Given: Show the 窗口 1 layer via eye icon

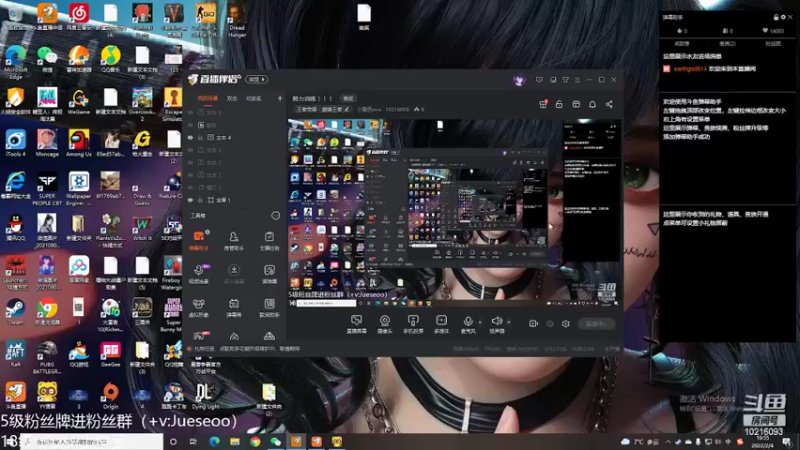Looking at the screenshot, I should click(x=190, y=187).
